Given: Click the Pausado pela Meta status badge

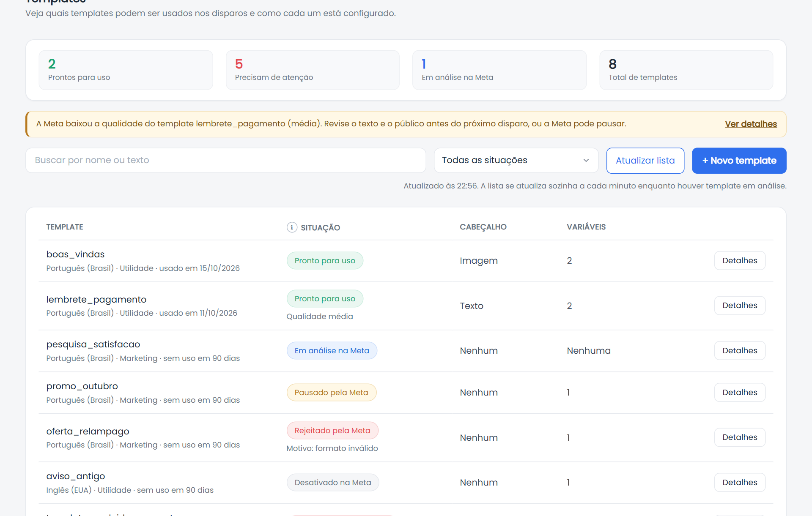Looking at the screenshot, I should coord(331,392).
